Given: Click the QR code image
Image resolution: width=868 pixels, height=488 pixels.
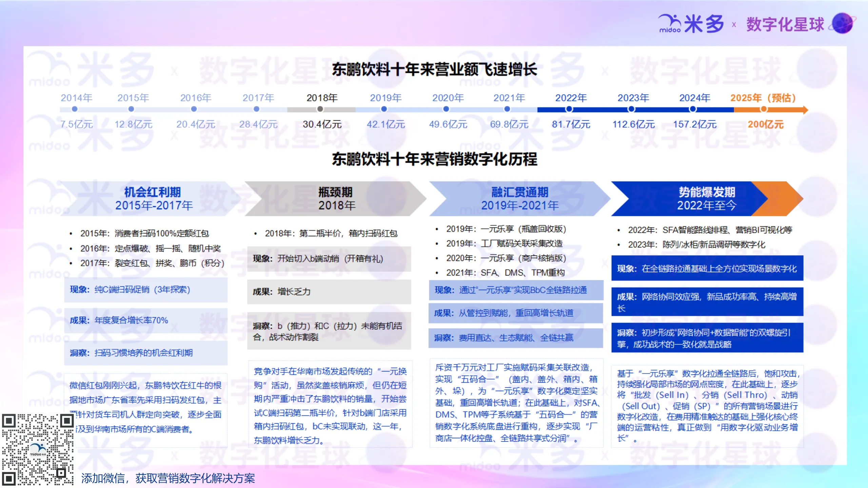Looking at the screenshot, I should tap(38, 450).
